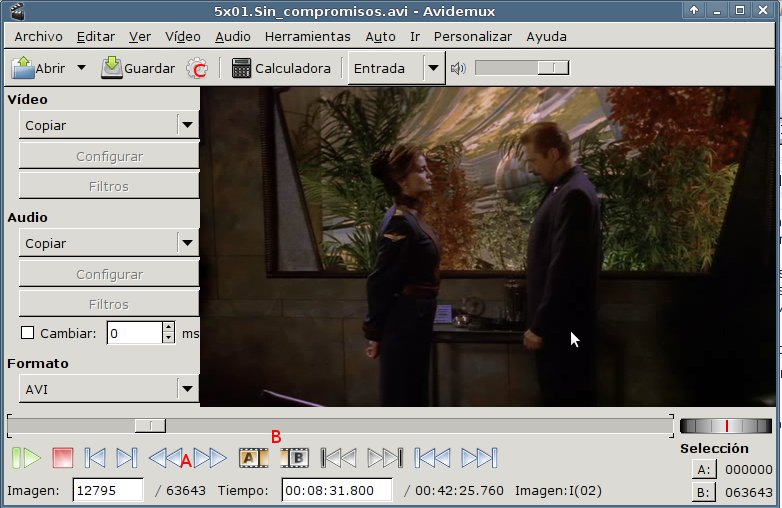
Task: Decrease the Cambiar ms spinner value
Action: 169,339
